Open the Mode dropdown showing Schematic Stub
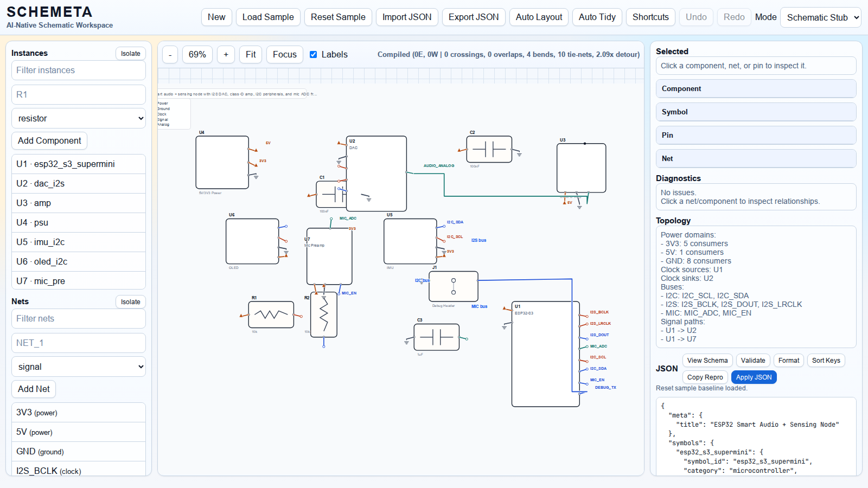This screenshot has width=868, height=488. [x=820, y=17]
